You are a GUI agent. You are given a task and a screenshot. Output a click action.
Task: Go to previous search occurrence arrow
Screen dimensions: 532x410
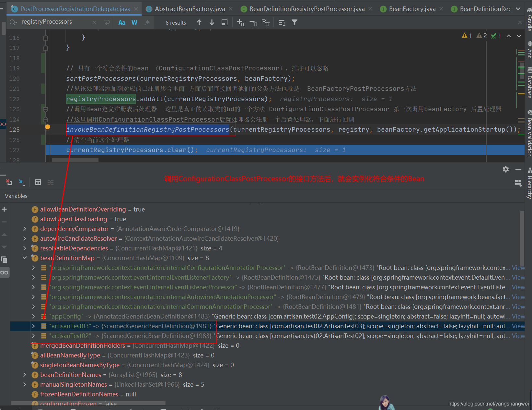pyautogui.click(x=199, y=22)
